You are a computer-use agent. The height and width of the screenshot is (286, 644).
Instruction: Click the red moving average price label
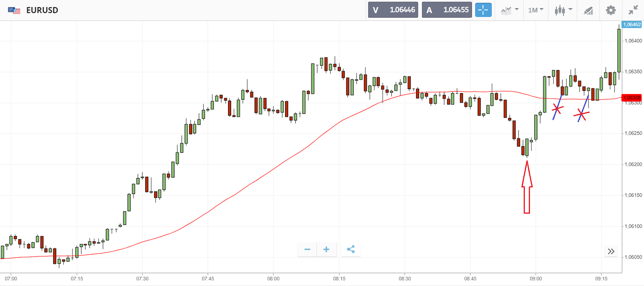[x=631, y=98]
